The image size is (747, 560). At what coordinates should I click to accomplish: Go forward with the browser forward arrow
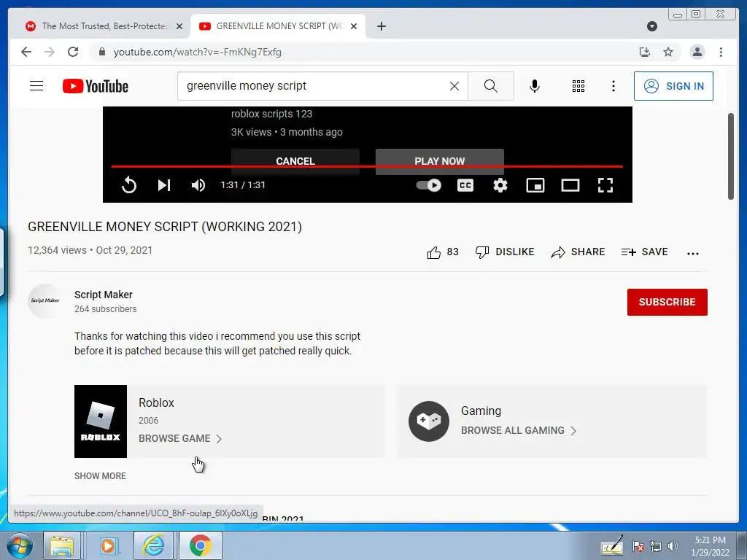[50, 52]
